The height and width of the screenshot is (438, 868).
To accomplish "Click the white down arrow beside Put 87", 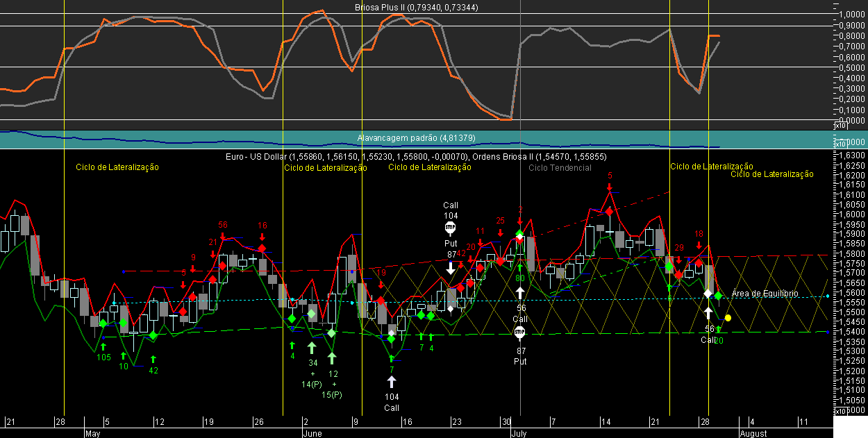I will pyautogui.click(x=450, y=268).
